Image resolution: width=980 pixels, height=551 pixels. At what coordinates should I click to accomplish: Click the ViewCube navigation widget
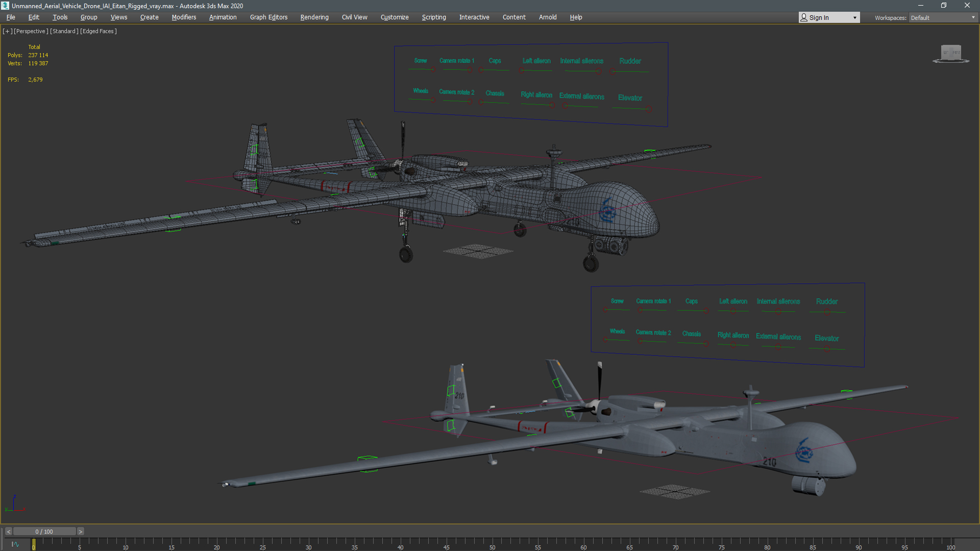click(951, 54)
